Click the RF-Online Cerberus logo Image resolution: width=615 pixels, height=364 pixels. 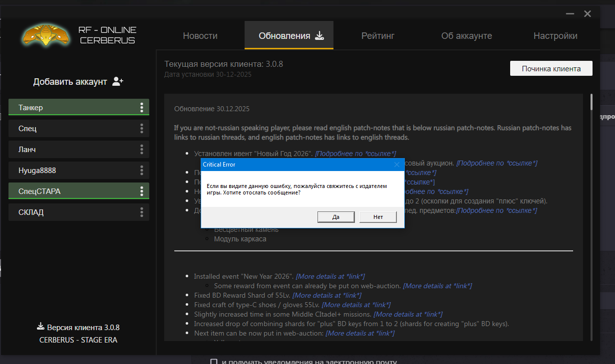tap(46, 35)
